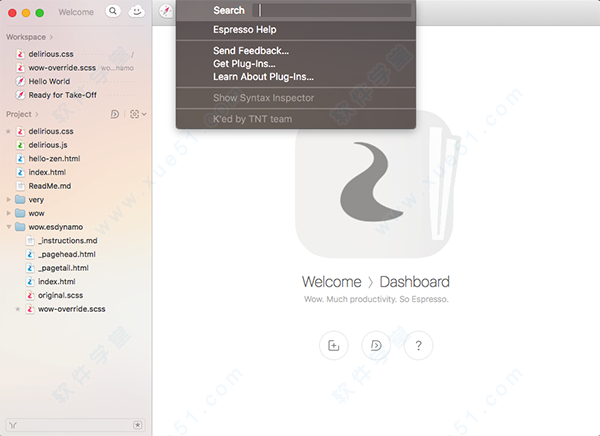Image resolution: width=600 pixels, height=436 pixels.
Task: Expand the Workspace section chevron
Action: click(x=51, y=37)
